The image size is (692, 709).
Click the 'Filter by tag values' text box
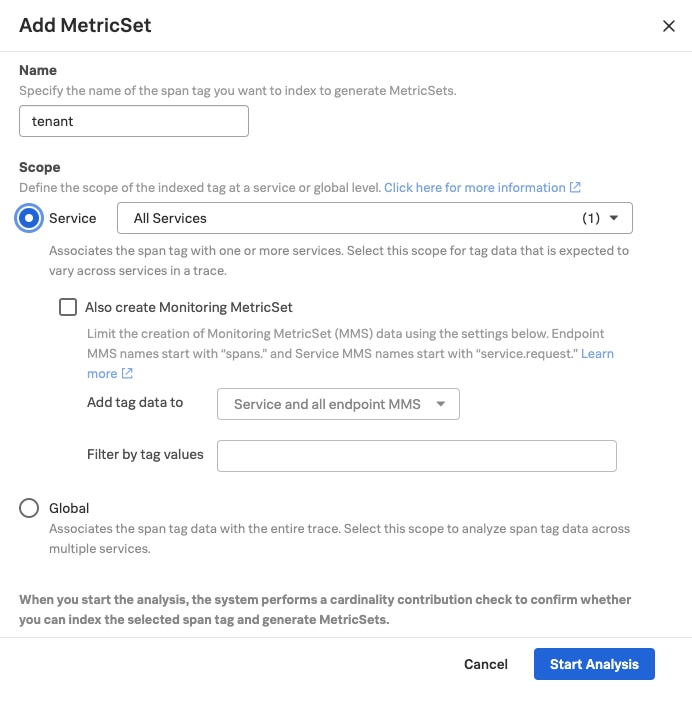point(416,455)
